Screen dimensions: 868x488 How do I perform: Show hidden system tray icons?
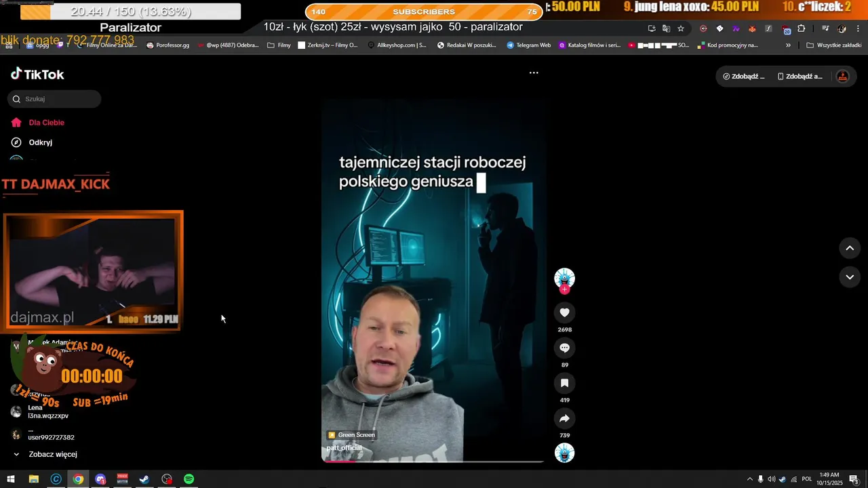pyautogui.click(x=749, y=479)
